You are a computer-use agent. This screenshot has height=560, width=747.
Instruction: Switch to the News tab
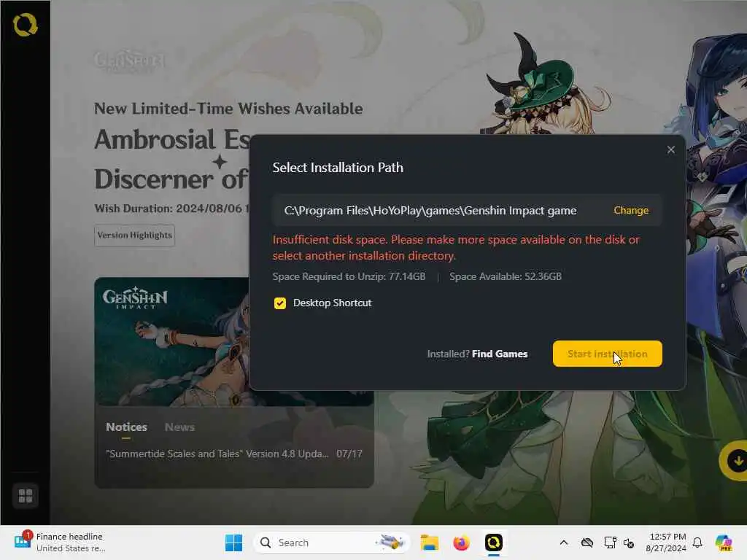179,427
